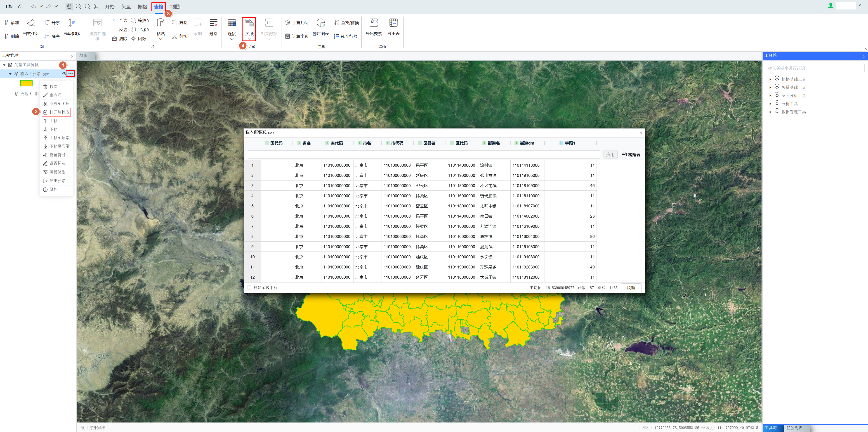Check the 只显示选中行 checkbox
The height and width of the screenshot is (432, 868).
pyautogui.click(x=249, y=288)
